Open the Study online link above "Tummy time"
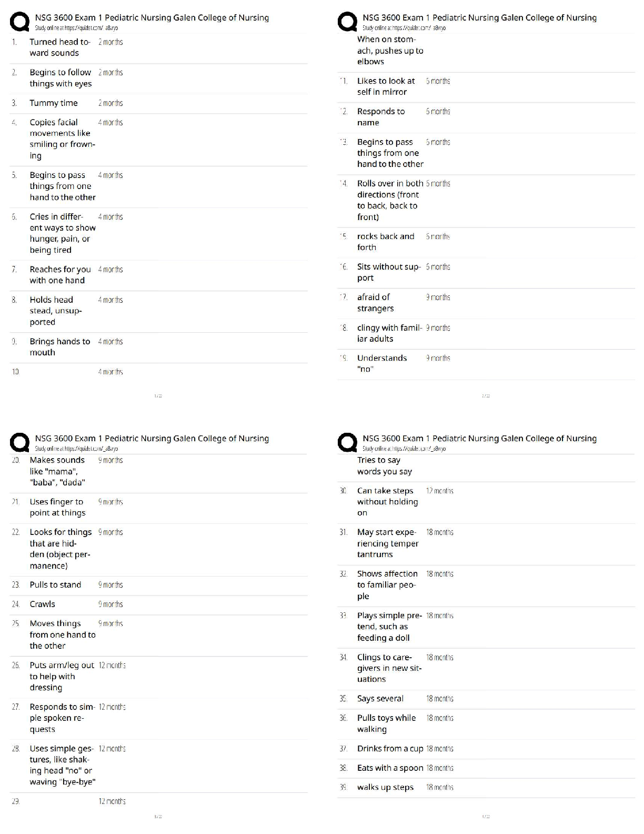Image resolution: width=644 pixels, height=834 pixels. 76,28
